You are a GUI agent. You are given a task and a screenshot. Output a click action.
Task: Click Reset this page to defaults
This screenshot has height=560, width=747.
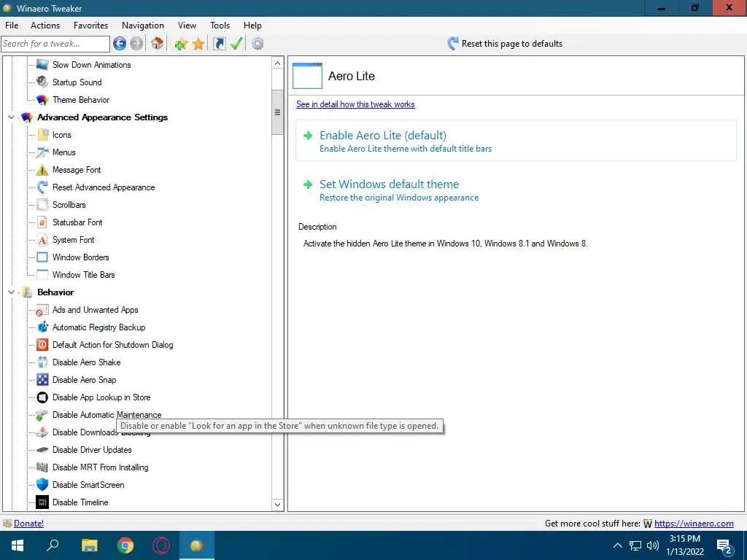point(505,44)
